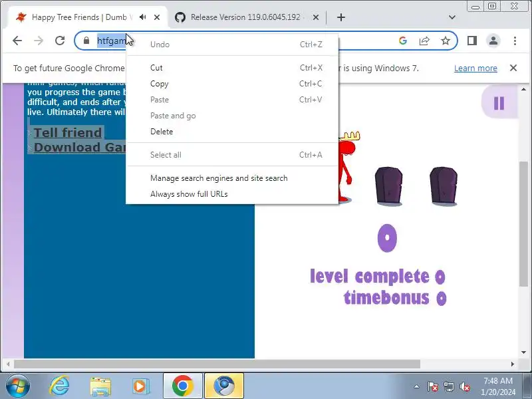Open a new tab with the plus button
This screenshot has width=532, height=399.
[x=341, y=17]
